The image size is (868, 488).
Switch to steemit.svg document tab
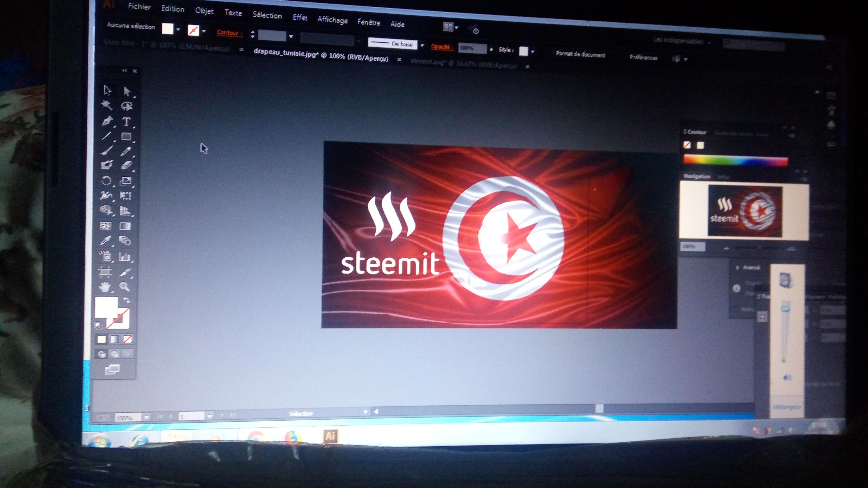(463, 64)
